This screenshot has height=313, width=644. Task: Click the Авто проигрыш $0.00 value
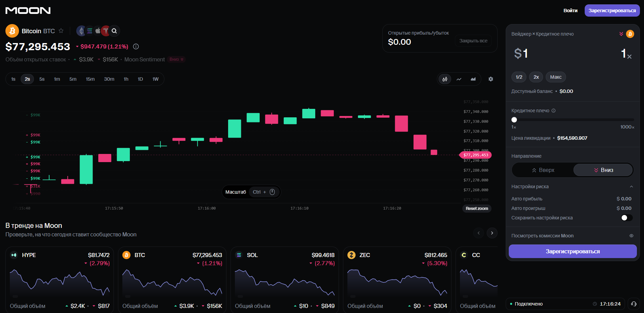point(624,208)
